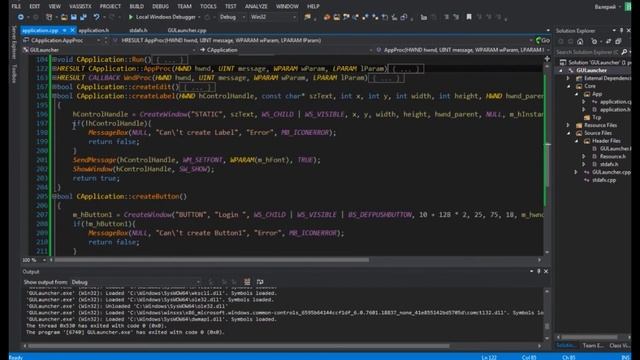Click Clear All icon in Output toolbar
Screen dimensions: 640x360
click(x=247, y=282)
